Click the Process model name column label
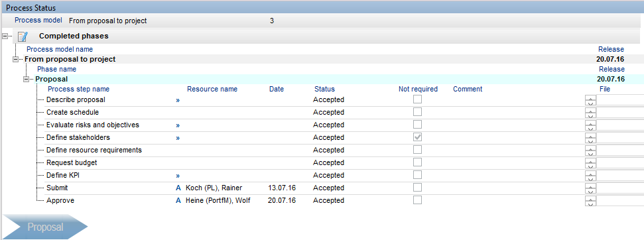This screenshot has width=644, height=240. point(60,50)
